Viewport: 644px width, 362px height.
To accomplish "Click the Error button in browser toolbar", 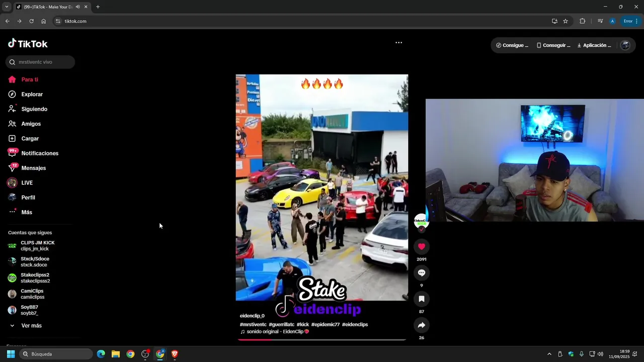I will pyautogui.click(x=630, y=21).
